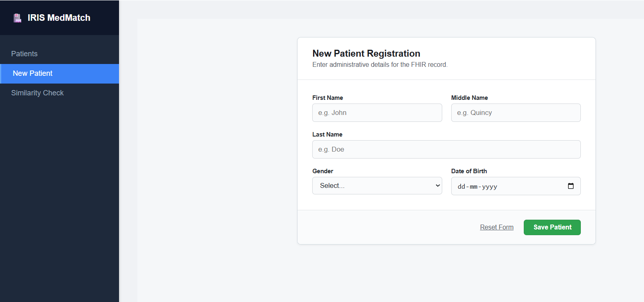Click the Date of Birth label

click(x=469, y=171)
